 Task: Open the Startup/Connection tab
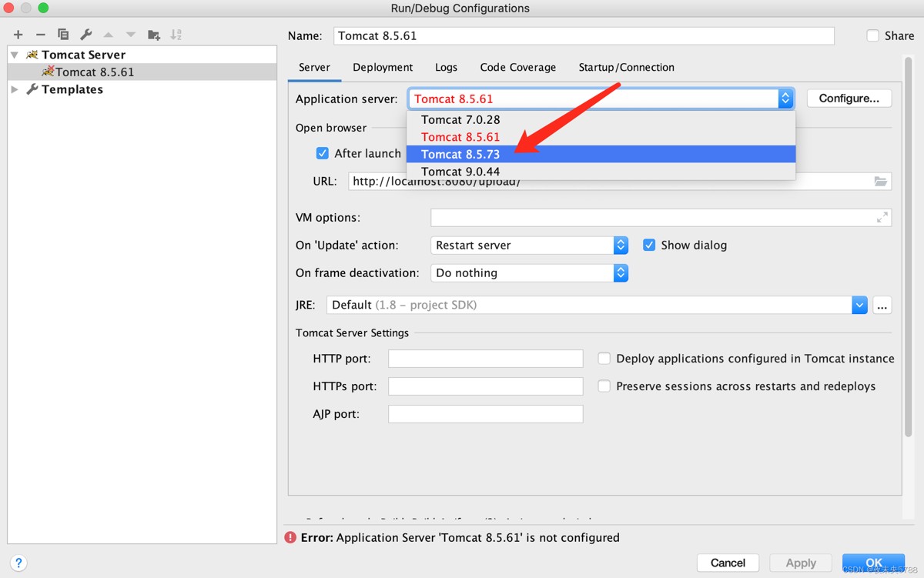(626, 67)
